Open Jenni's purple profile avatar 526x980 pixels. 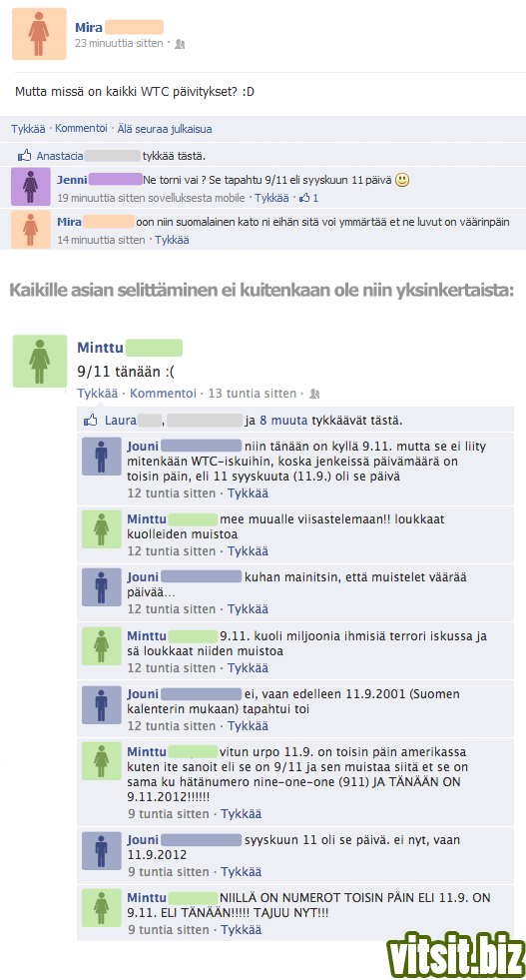pos(31,187)
